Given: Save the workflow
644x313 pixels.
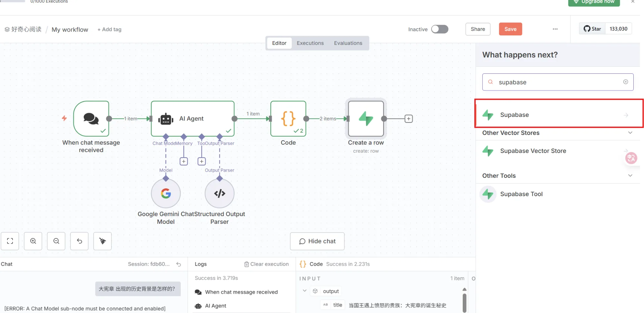Looking at the screenshot, I should click(510, 29).
